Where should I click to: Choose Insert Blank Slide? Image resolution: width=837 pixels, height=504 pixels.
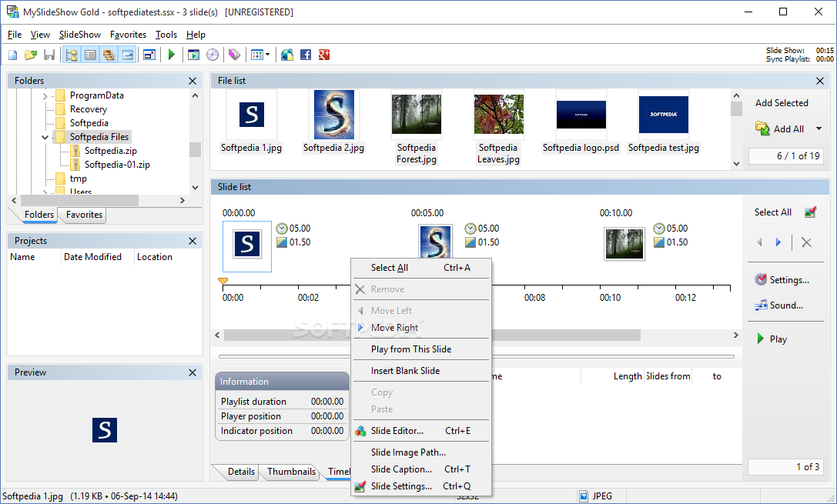420,371
